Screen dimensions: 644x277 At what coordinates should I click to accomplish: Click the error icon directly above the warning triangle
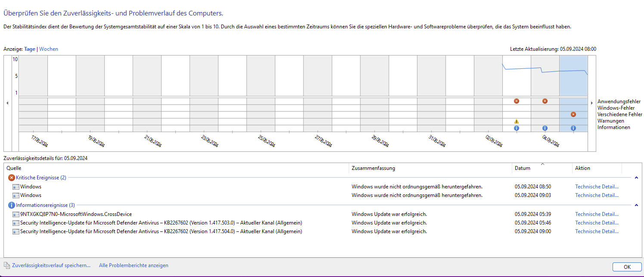[516, 101]
